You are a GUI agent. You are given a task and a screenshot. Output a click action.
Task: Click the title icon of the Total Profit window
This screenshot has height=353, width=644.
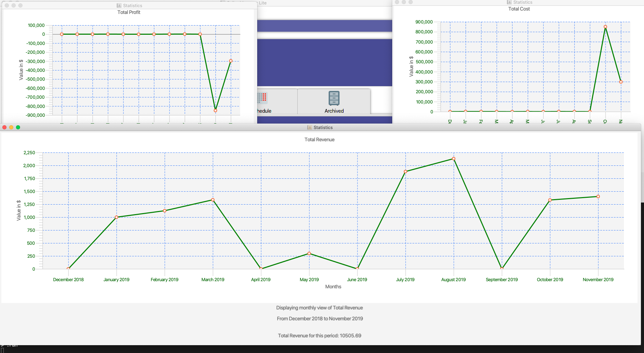click(119, 5)
